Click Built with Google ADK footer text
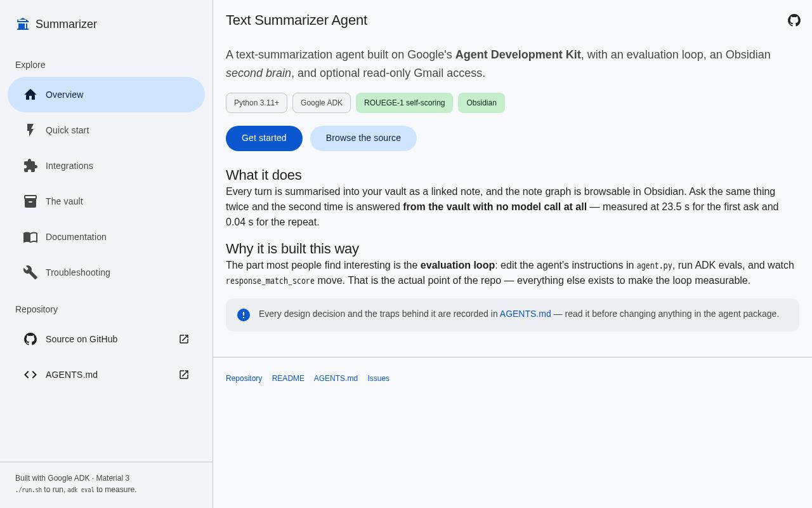This screenshot has width=812, height=508. (x=72, y=478)
